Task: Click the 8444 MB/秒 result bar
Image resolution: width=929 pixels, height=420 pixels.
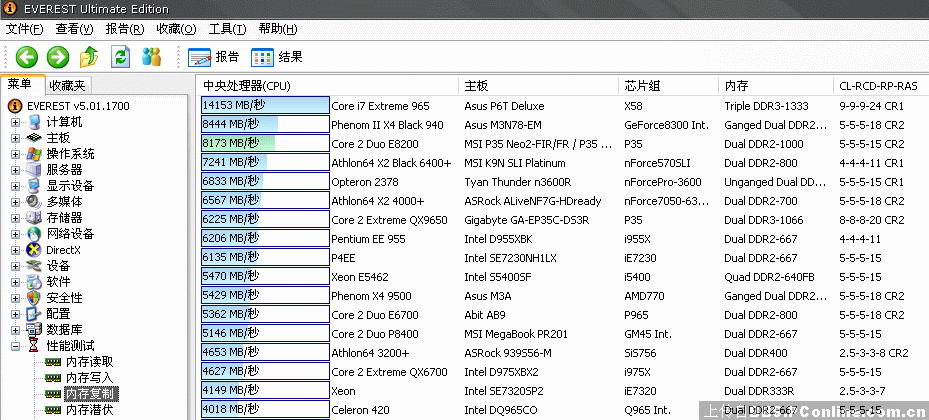Action: pos(265,124)
